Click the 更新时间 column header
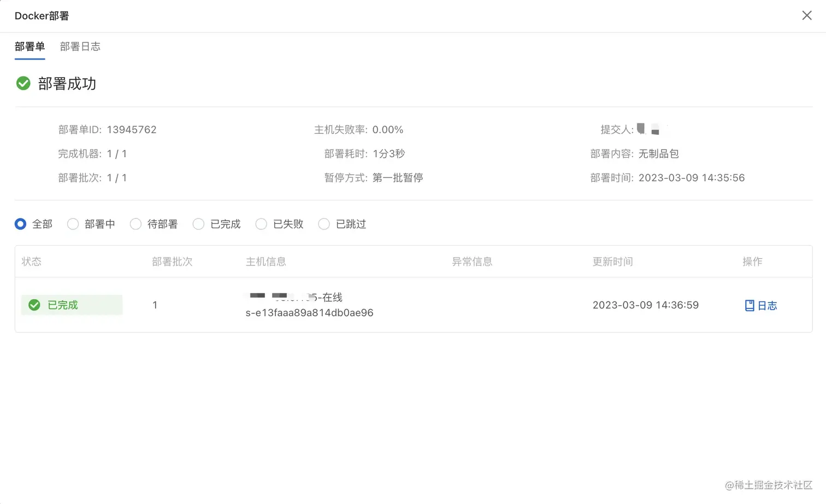 coord(612,262)
